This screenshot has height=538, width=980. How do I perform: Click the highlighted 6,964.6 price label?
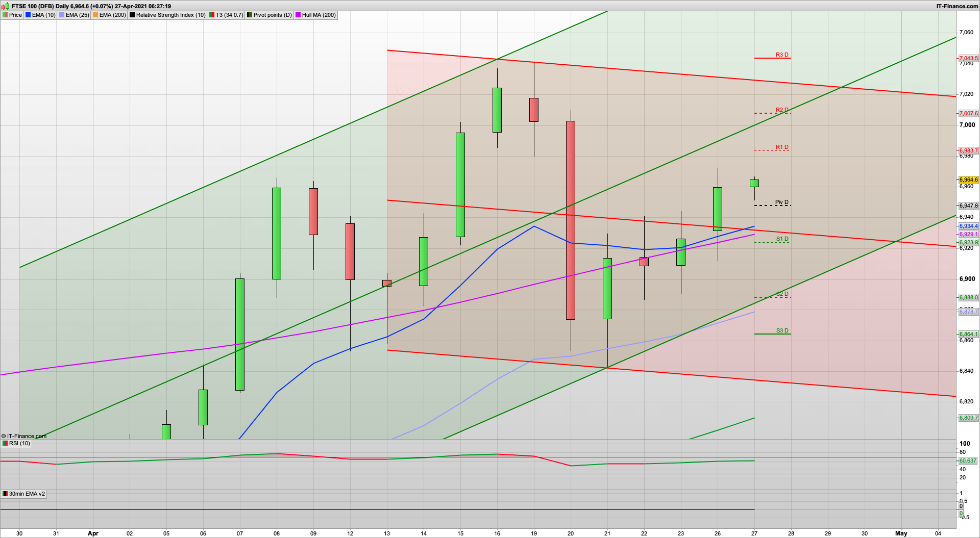click(968, 180)
